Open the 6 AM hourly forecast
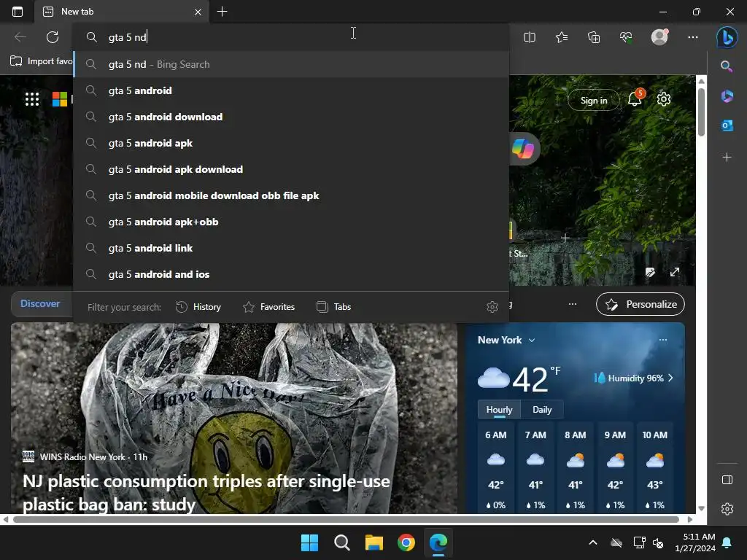This screenshot has height=560, width=747. click(x=496, y=469)
